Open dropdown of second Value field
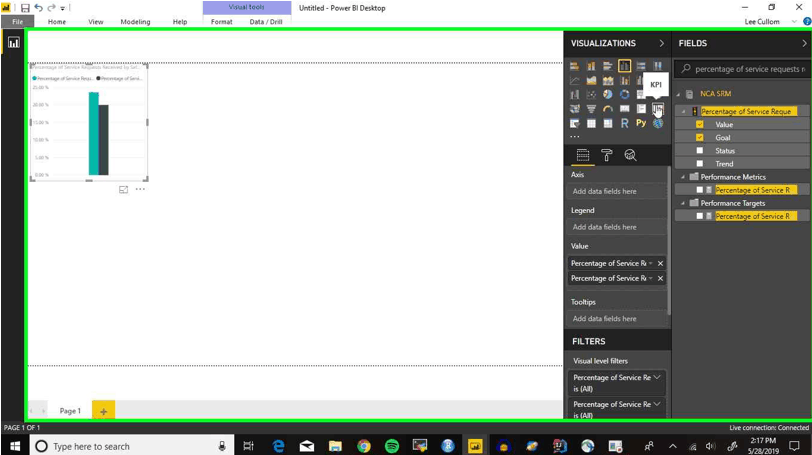812x455 pixels. click(x=650, y=278)
